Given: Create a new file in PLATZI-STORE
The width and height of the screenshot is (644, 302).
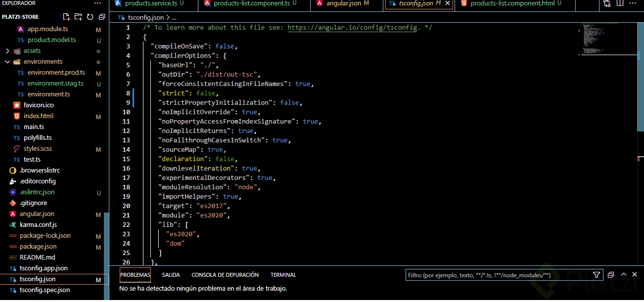Looking at the screenshot, I should (x=67, y=17).
